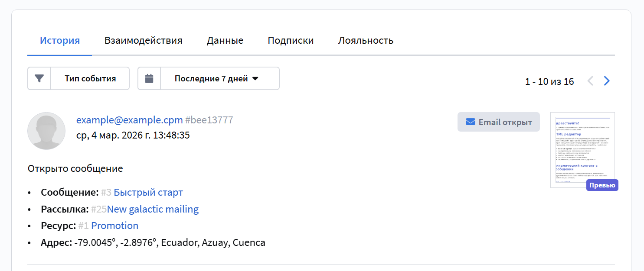Open the Быстрый старт message link
This screenshot has height=271, width=644.
point(148,192)
